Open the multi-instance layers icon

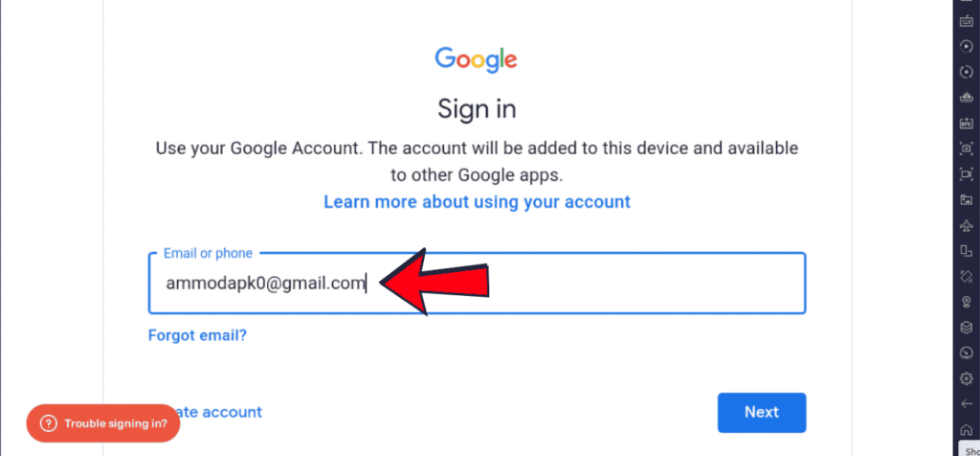(x=967, y=328)
